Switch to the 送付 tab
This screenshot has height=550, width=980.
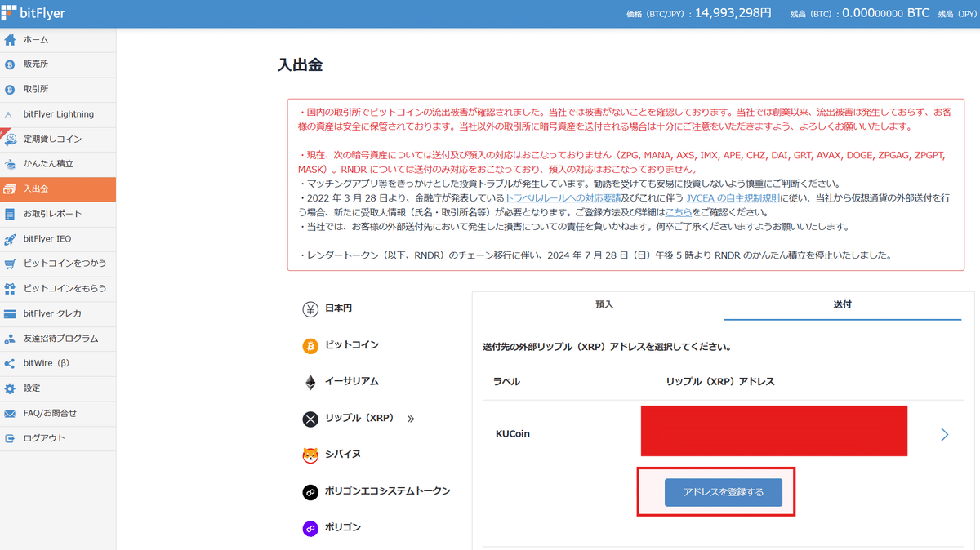coord(842,304)
